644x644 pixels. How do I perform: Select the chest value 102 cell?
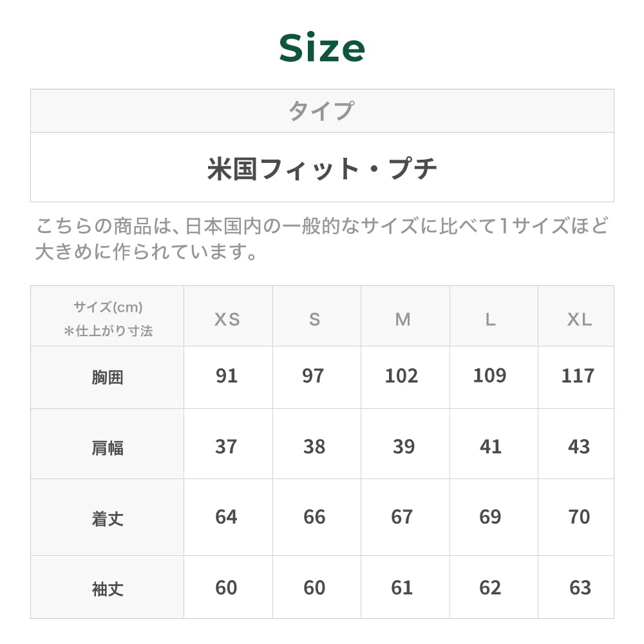click(x=402, y=376)
